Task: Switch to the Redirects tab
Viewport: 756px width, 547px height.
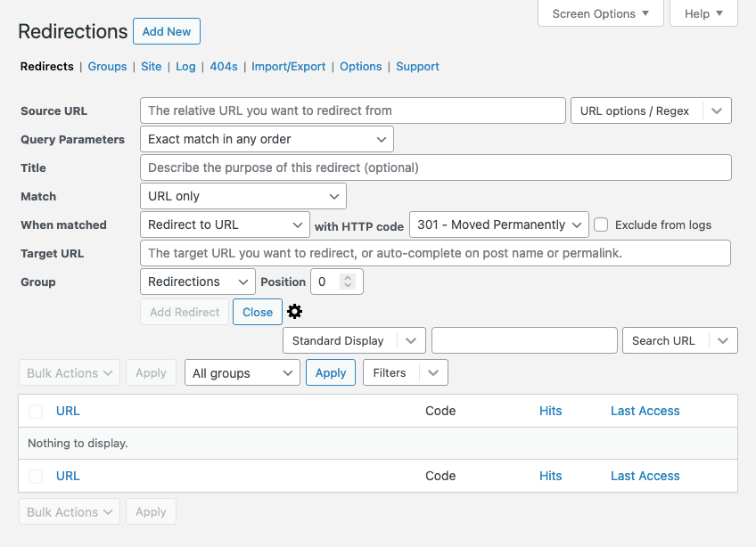Action: tap(46, 66)
